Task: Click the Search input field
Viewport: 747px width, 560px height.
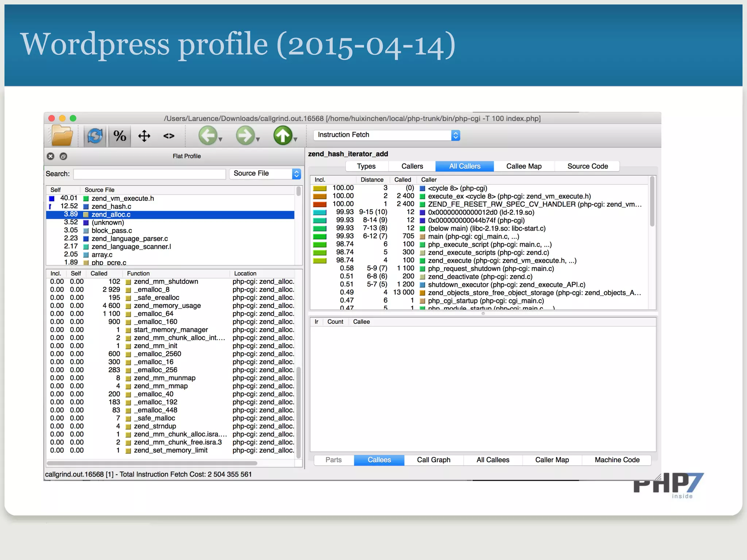Action: (150, 174)
